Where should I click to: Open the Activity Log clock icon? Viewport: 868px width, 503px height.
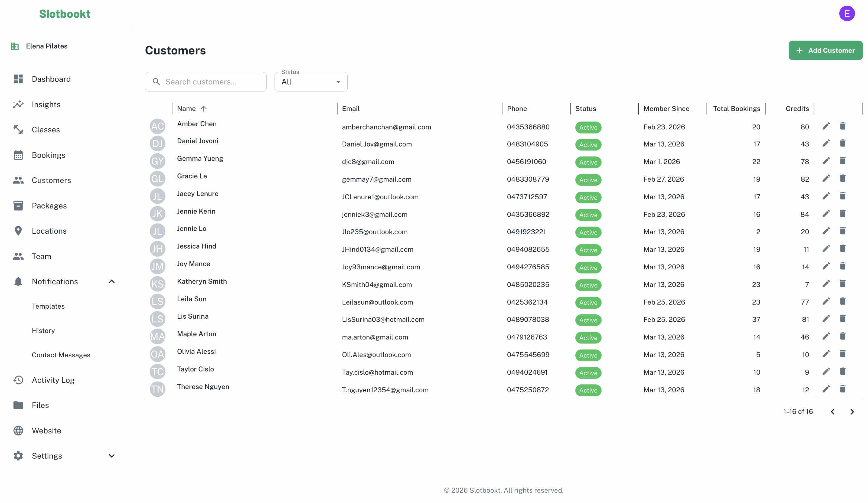point(18,380)
